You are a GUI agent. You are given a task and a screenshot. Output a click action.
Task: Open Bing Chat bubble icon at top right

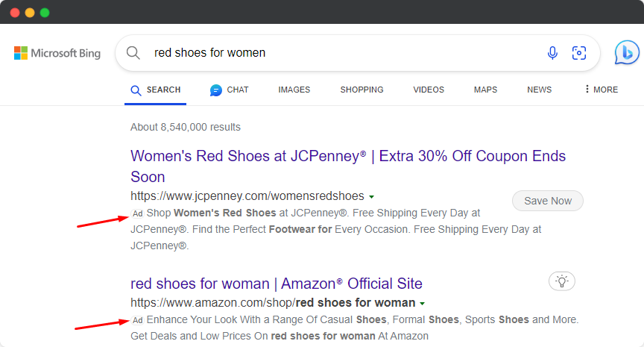click(627, 53)
